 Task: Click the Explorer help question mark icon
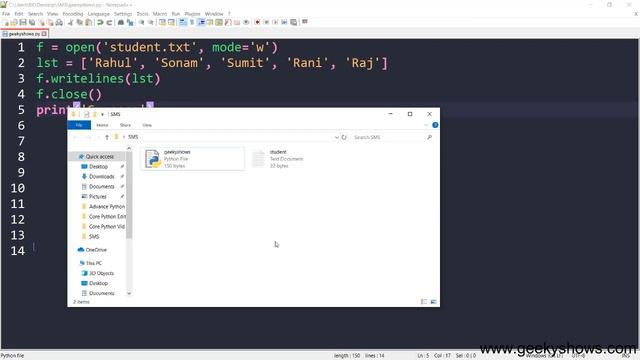(x=435, y=125)
